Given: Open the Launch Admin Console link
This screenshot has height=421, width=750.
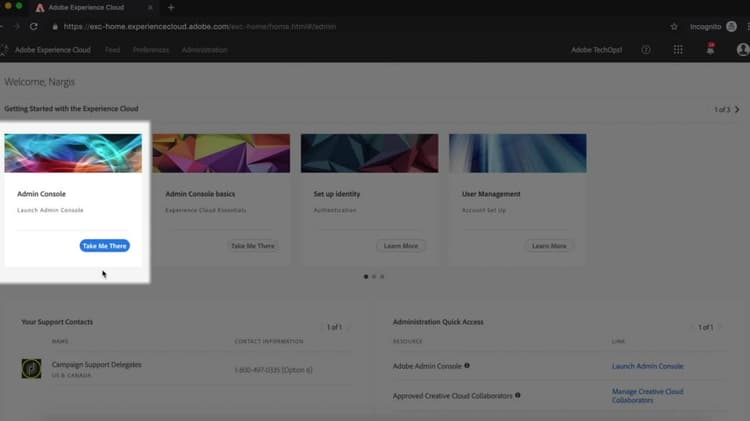Looking at the screenshot, I should pos(648,366).
